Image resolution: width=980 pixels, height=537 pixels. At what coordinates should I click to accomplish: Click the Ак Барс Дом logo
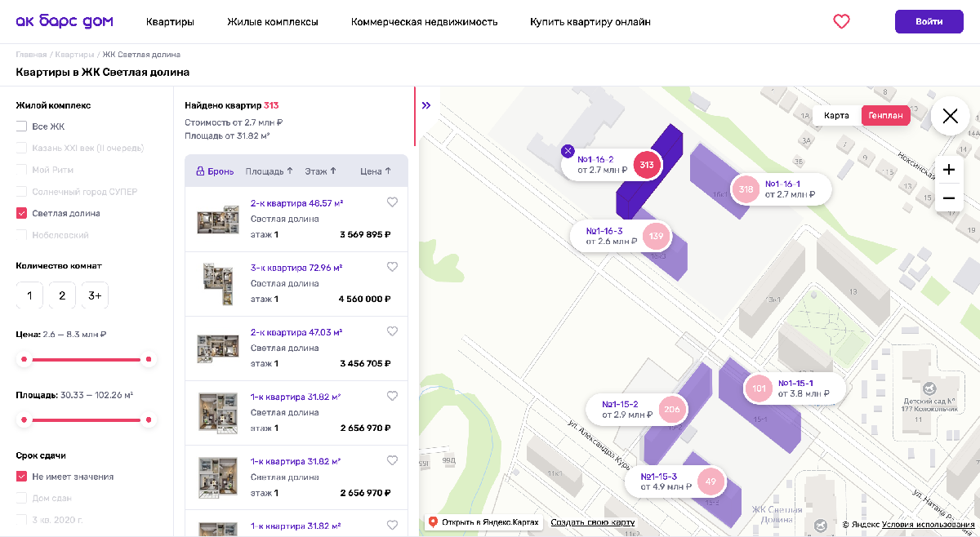point(65,21)
